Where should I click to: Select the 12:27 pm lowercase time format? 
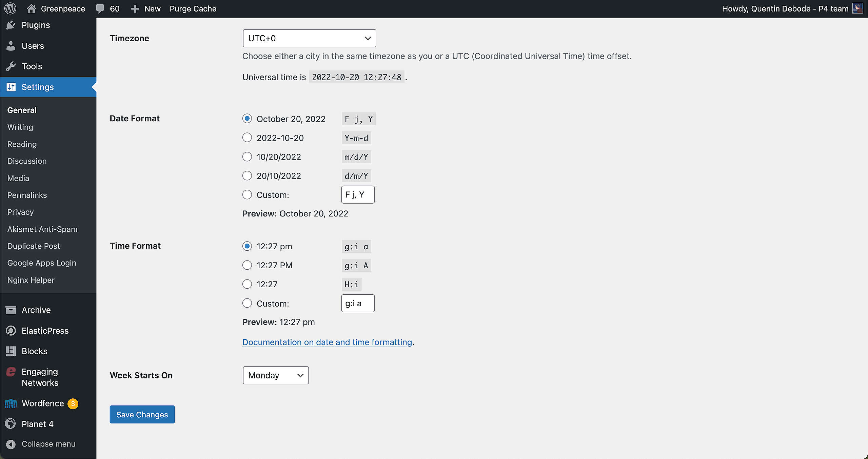[x=247, y=246]
